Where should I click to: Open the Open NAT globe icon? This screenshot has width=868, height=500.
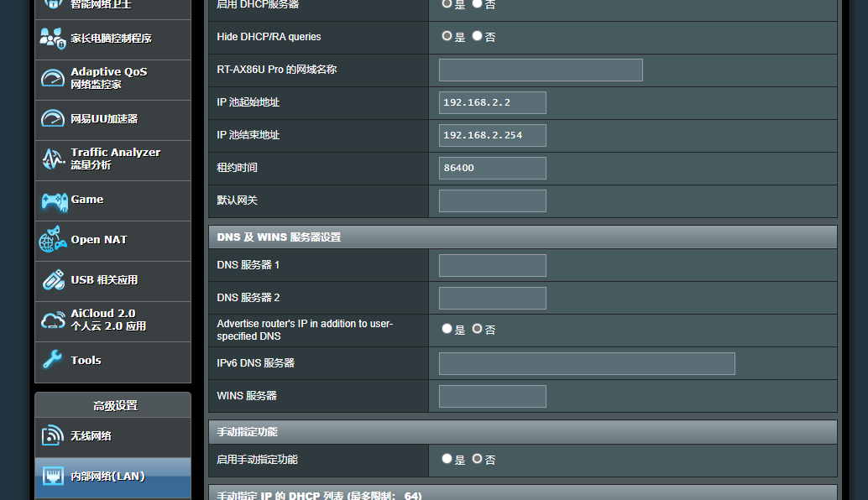tap(53, 240)
